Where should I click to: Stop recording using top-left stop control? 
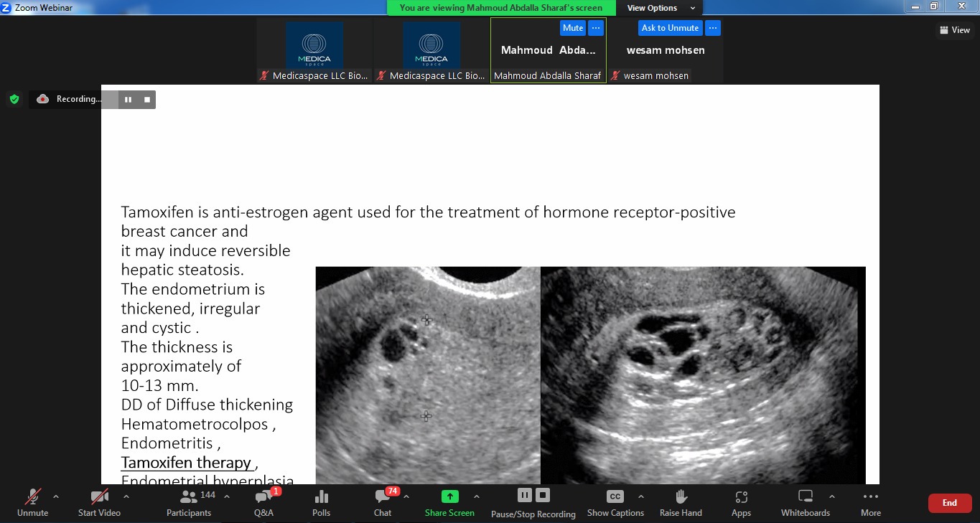pos(147,100)
